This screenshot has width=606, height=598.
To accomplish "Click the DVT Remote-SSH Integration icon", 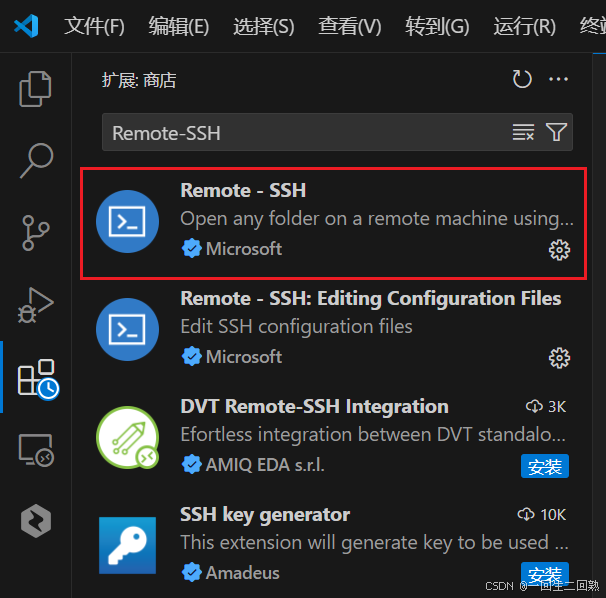I will (128, 437).
